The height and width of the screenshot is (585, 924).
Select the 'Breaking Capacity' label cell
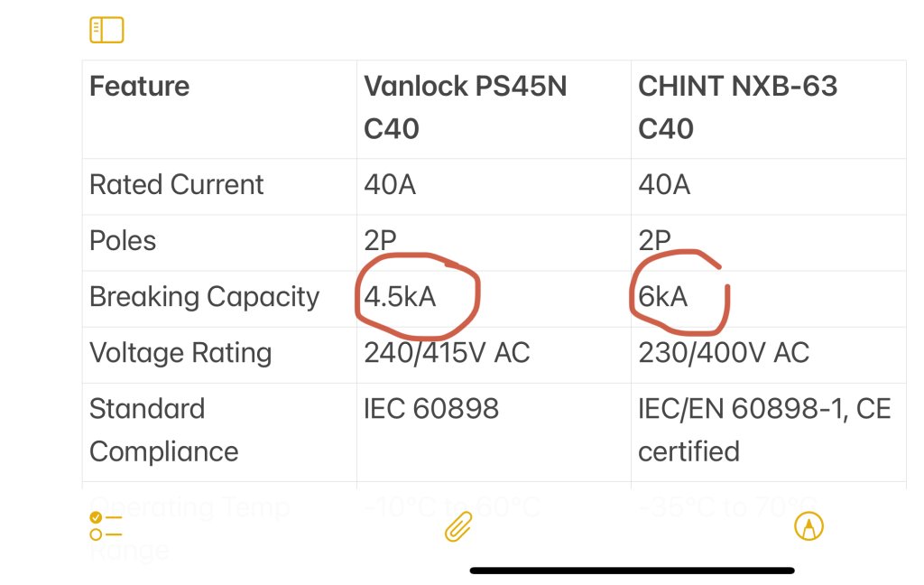219,299
